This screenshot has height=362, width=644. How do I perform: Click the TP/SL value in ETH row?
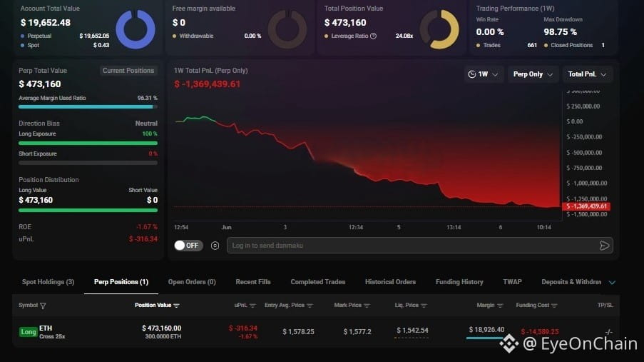point(608,331)
